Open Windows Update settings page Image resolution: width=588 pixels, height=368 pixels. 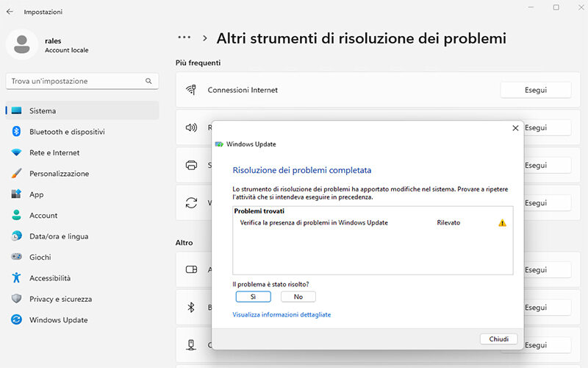[x=82, y=320]
